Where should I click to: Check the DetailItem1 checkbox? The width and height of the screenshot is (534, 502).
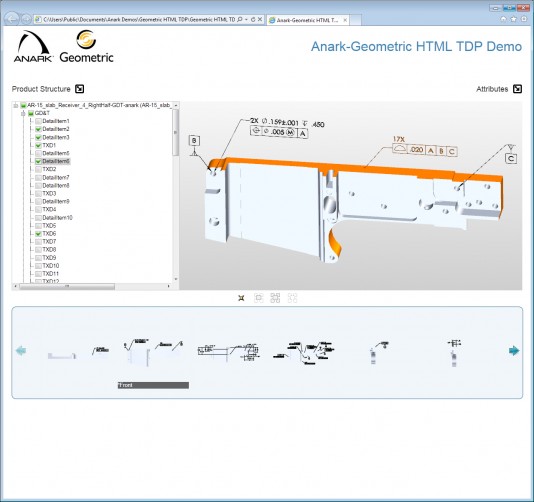[x=38, y=121]
